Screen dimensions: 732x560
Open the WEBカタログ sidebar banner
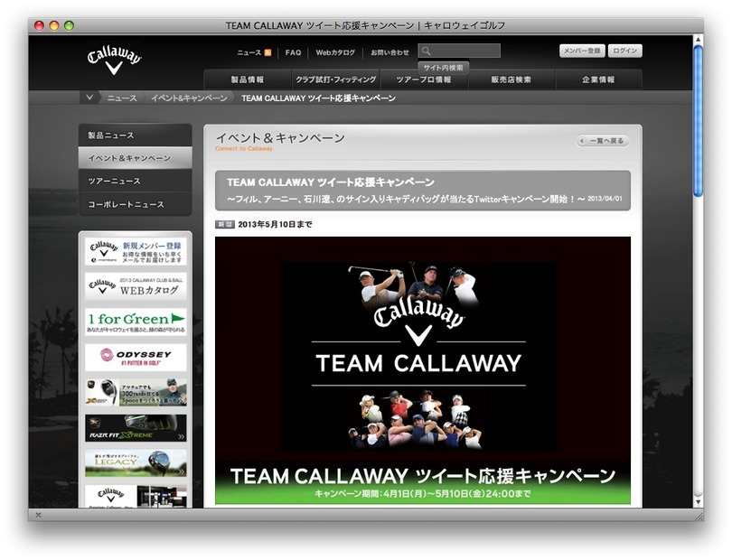pyautogui.click(x=136, y=286)
